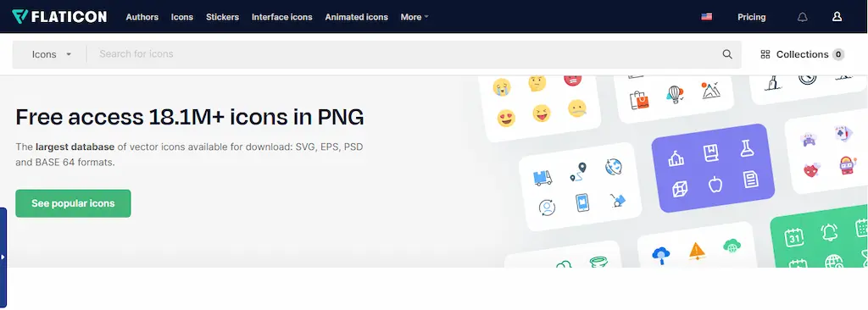
Task: Click the alarm bell icon in green card
Action: 829,232
